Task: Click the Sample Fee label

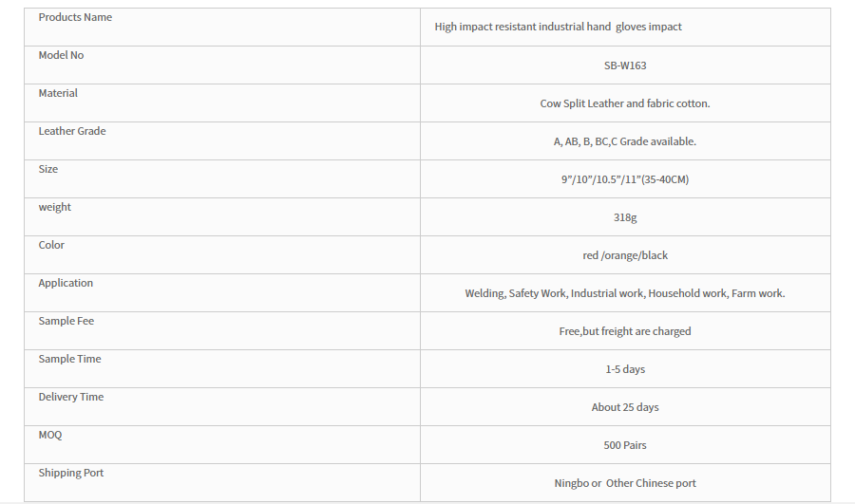Action: (x=66, y=321)
